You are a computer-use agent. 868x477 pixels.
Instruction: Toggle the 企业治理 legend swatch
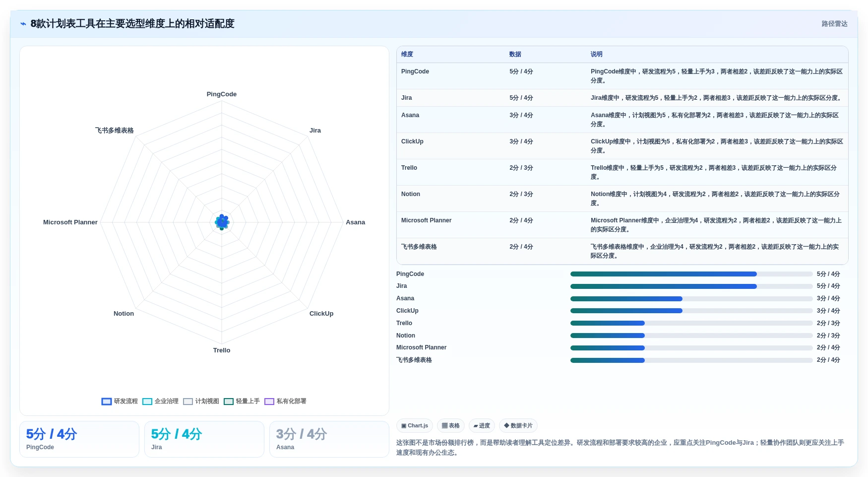pos(147,402)
